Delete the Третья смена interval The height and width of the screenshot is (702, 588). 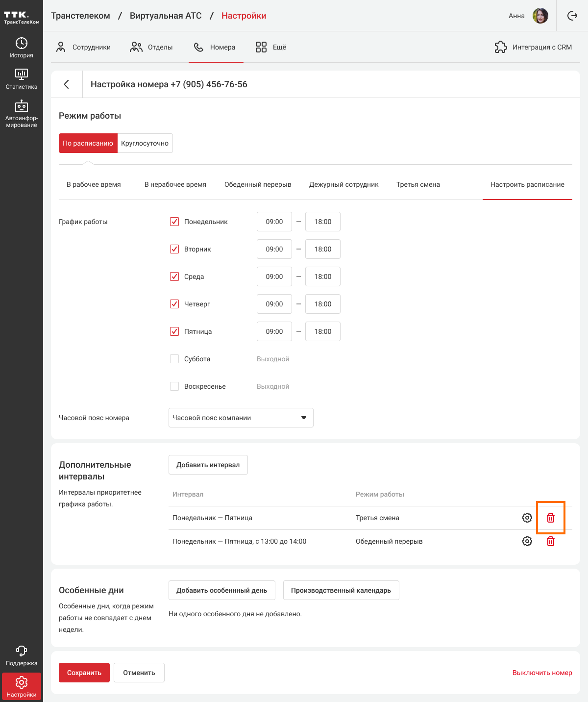click(551, 518)
